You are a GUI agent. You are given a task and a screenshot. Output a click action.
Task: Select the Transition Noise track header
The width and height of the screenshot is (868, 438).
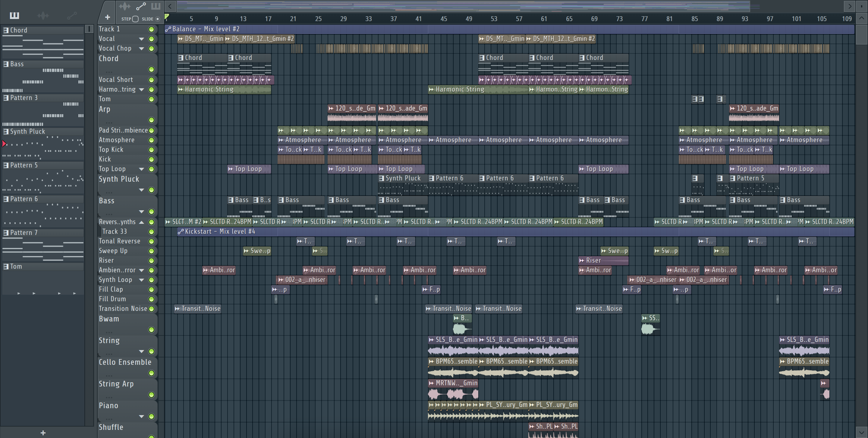[x=127, y=308]
